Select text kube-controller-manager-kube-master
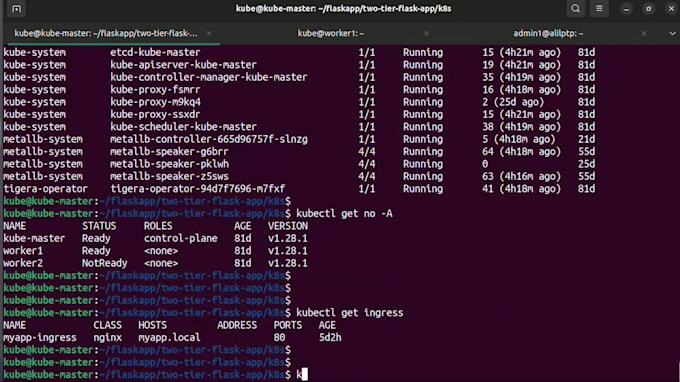This screenshot has height=382, width=680. coord(208,77)
